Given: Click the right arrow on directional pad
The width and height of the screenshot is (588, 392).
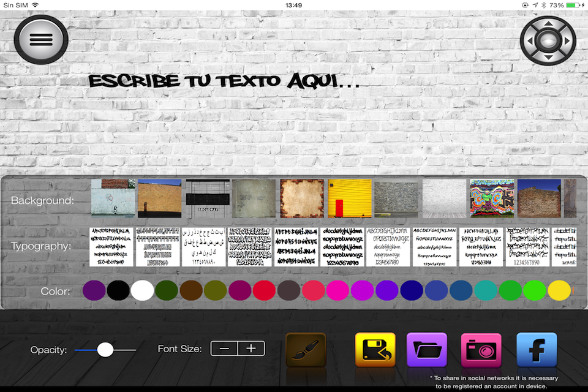Looking at the screenshot, I should 567,40.
